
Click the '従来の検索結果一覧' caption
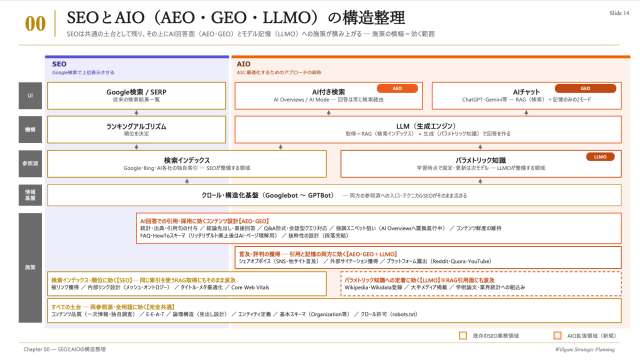point(136,100)
